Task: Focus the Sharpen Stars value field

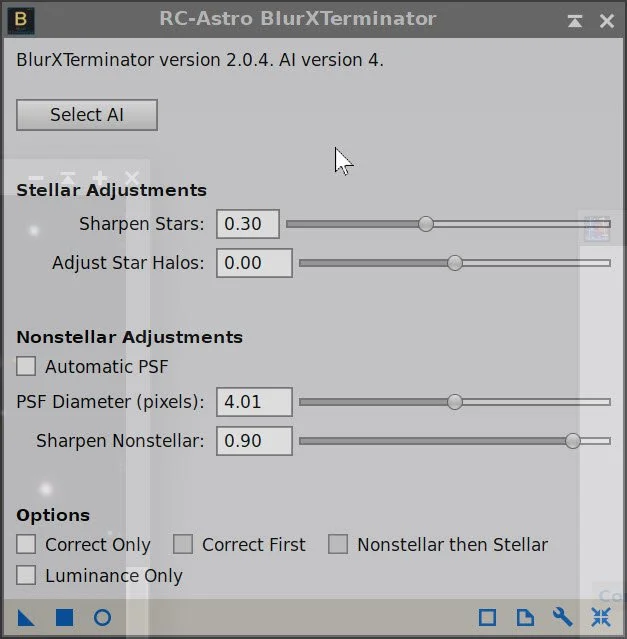Action: (248, 224)
